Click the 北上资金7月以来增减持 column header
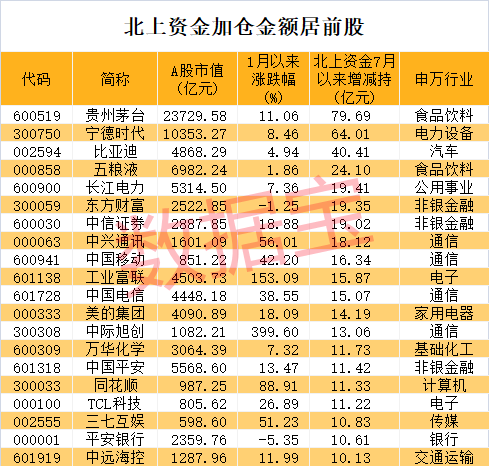Image resolution: width=489 pixels, height=466 pixels. click(x=354, y=79)
